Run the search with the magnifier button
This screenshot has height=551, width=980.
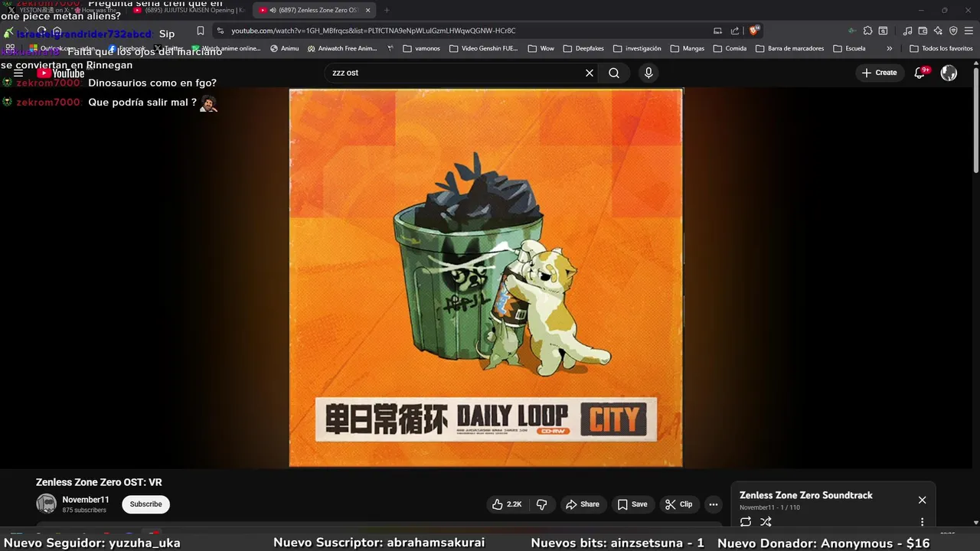tap(614, 73)
